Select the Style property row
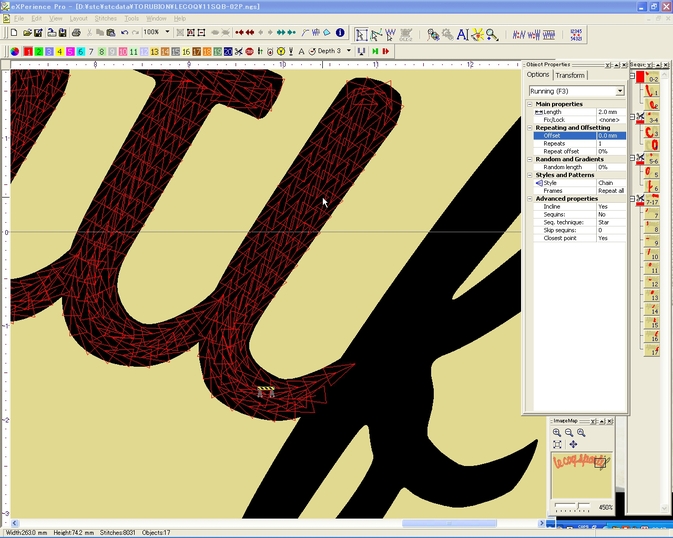This screenshot has height=538, width=673. (579, 183)
